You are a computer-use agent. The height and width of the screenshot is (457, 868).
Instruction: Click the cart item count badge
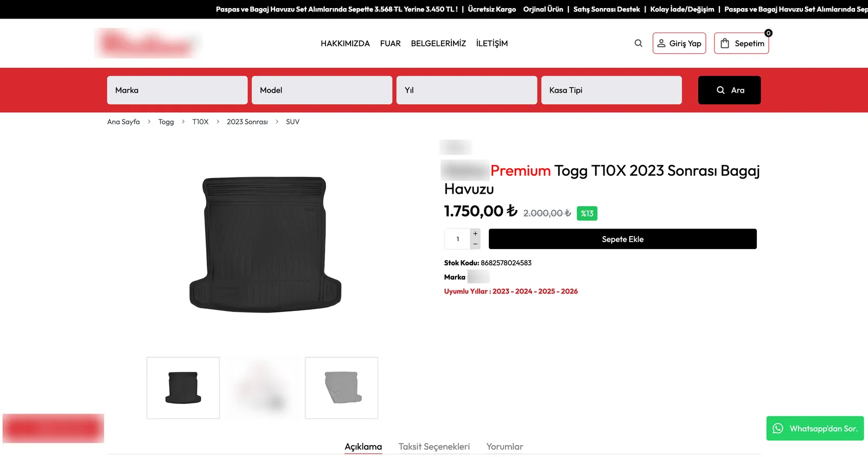click(x=768, y=33)
